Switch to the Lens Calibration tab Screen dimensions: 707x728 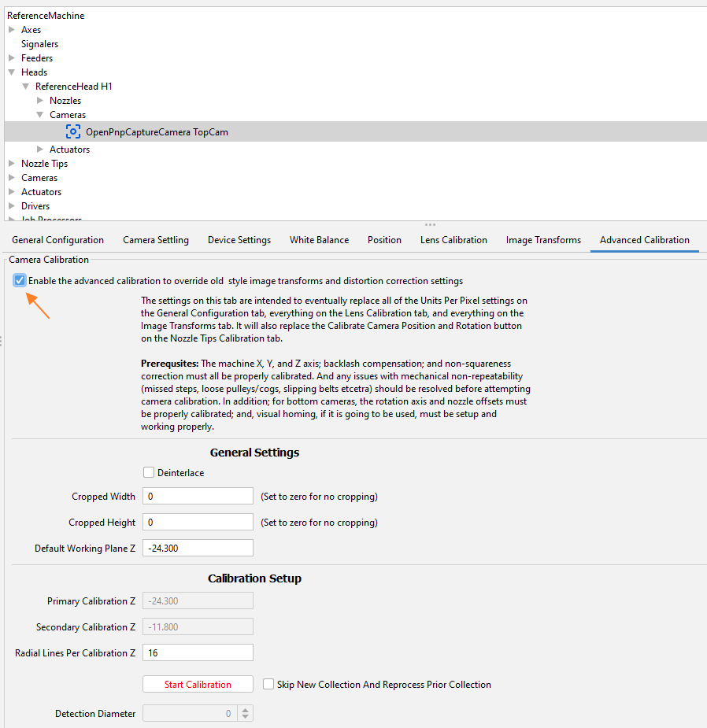[x=453, y=240]
